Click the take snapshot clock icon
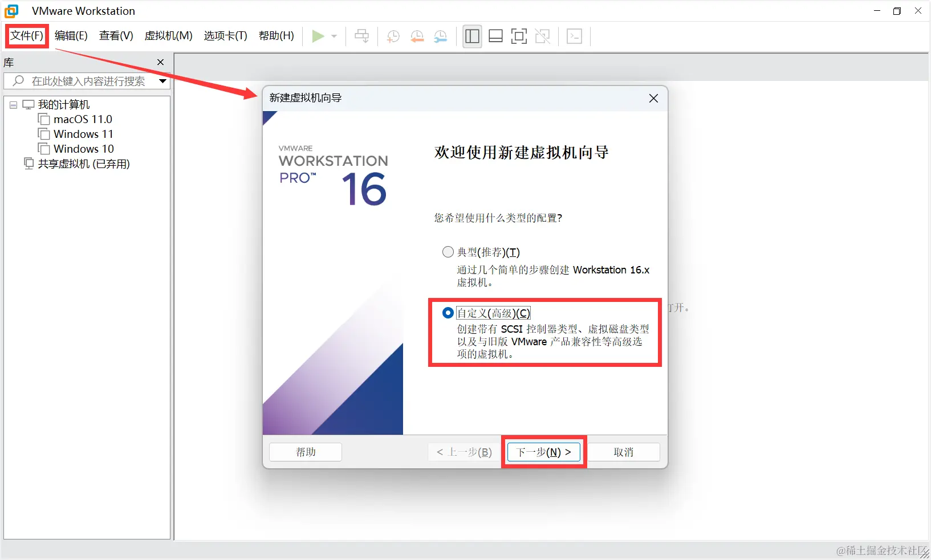Viewport: 931px width, 560px height. (x=393, y=36)
